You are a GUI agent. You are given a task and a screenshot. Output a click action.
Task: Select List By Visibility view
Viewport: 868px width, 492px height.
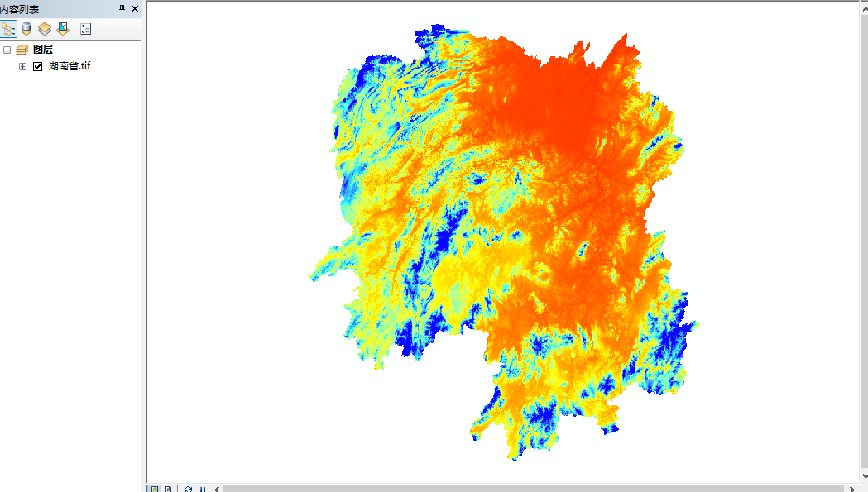[45, 29]
